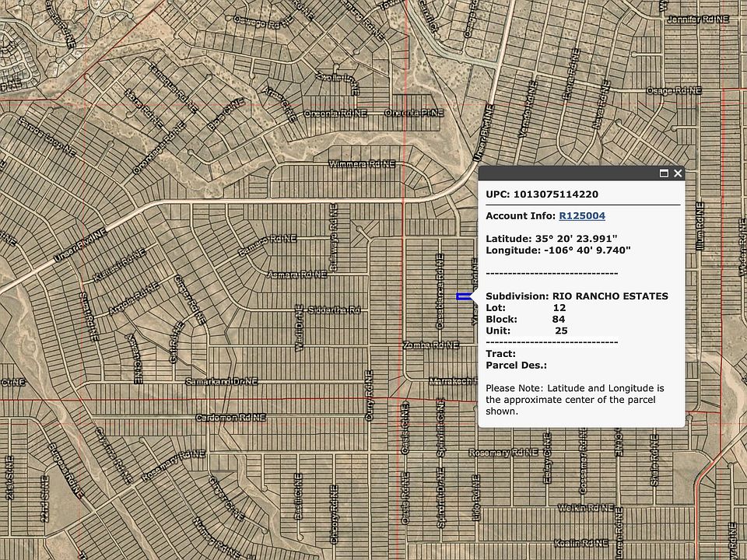Click the Oreonia Rd NE map label
The width and height of the screenshot is (747, 560).
335,114
